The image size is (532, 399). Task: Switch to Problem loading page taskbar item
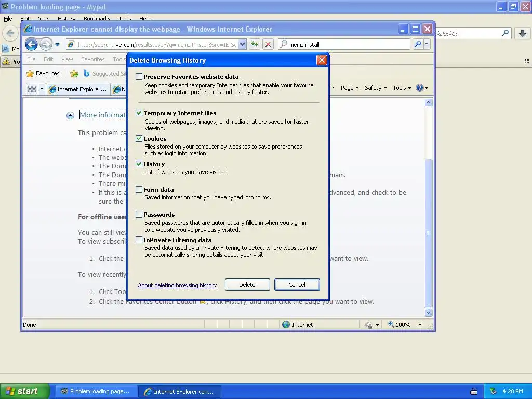click(97, 391)
